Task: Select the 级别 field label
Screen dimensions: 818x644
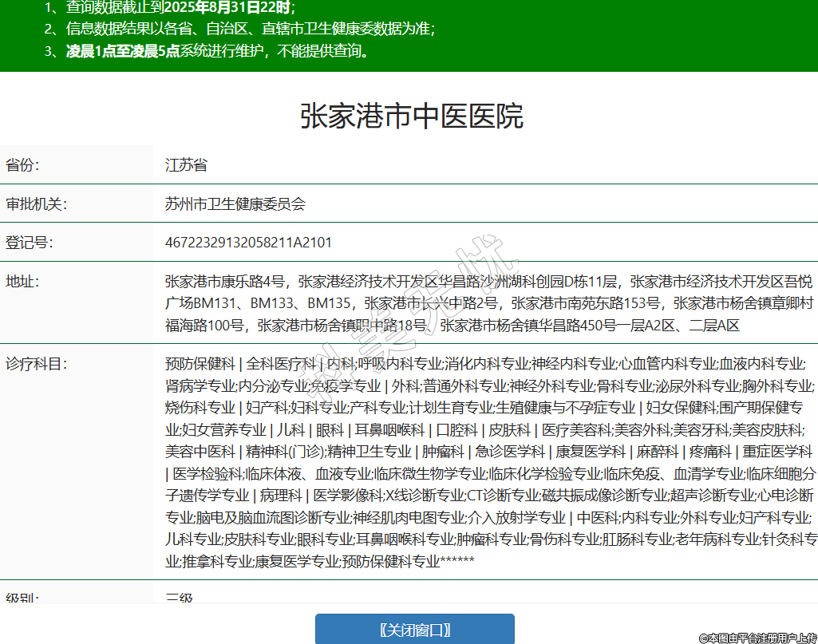Action: (x=22, y=597)
